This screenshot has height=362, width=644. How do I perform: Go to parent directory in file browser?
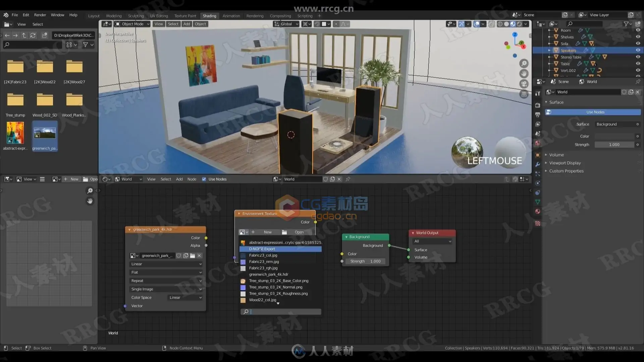tap(24, 35)
